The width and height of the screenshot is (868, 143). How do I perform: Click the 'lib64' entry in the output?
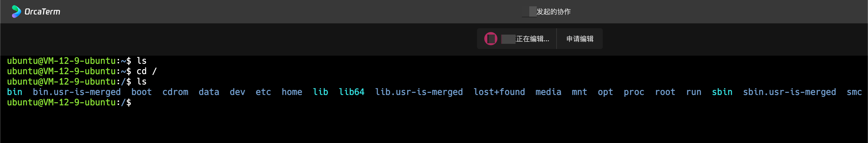[351, 92]
